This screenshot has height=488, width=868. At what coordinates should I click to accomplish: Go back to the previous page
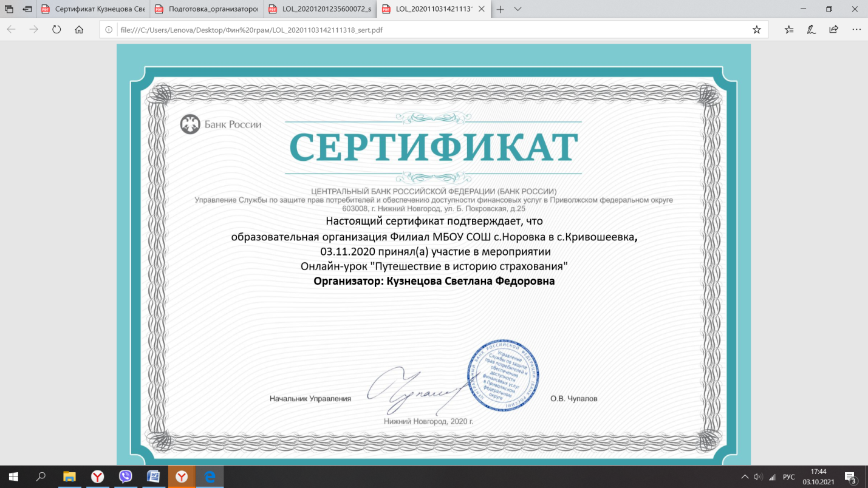(11, 29)
